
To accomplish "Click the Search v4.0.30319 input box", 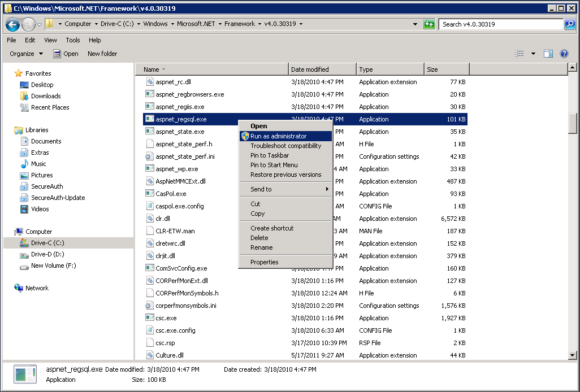I will coord(500,24).
